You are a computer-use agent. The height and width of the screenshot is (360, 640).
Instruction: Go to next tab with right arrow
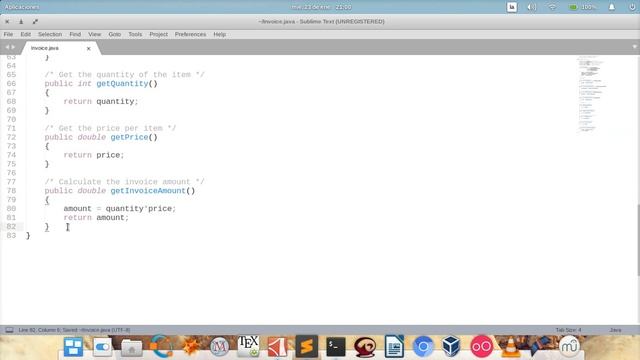(13, 47)
